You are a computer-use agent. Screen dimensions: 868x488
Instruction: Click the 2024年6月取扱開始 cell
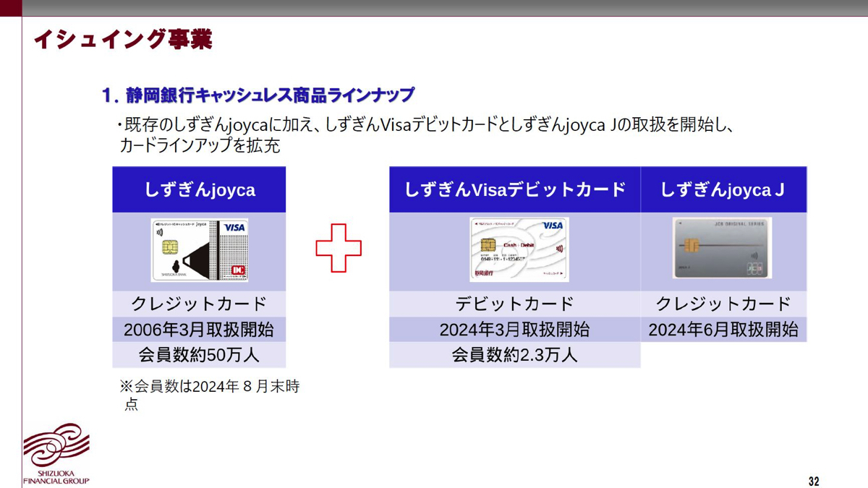pyautogui.click(x=723, y=330)
